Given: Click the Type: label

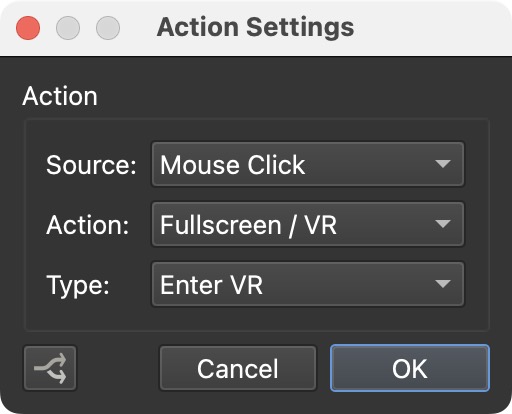Looking at the screenshot, I should [78, 286].
